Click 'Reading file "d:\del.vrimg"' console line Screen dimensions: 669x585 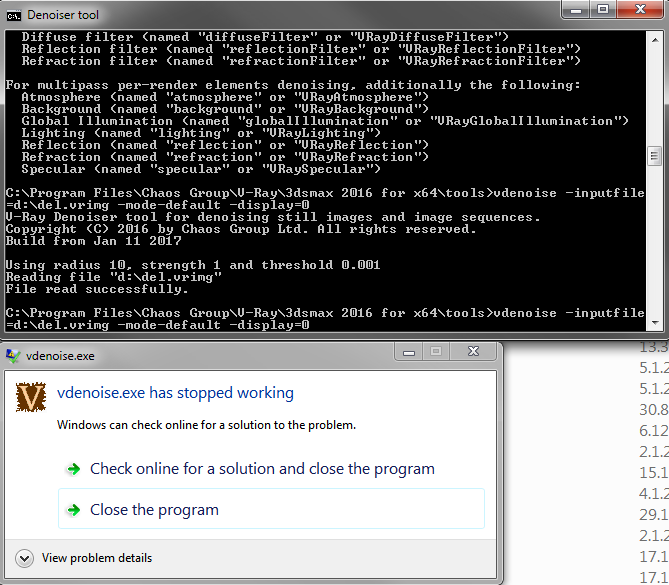113,277
